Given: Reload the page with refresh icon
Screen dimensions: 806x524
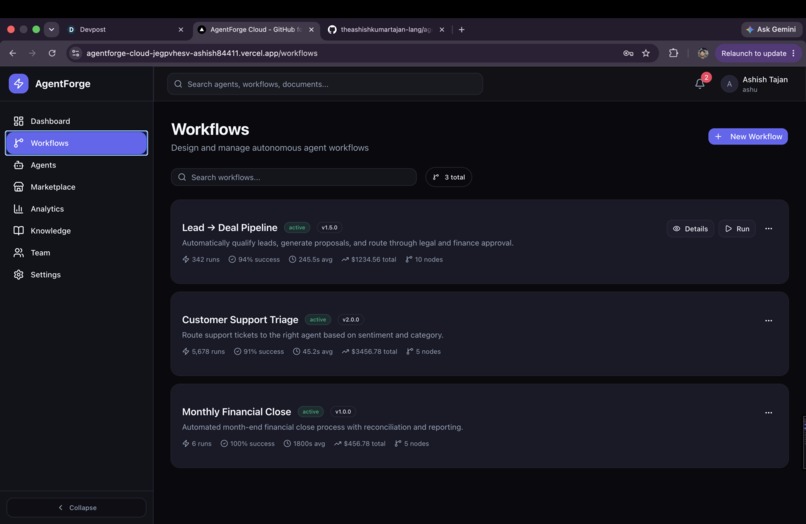Looking at the screenshot, I should click(52, 53).
